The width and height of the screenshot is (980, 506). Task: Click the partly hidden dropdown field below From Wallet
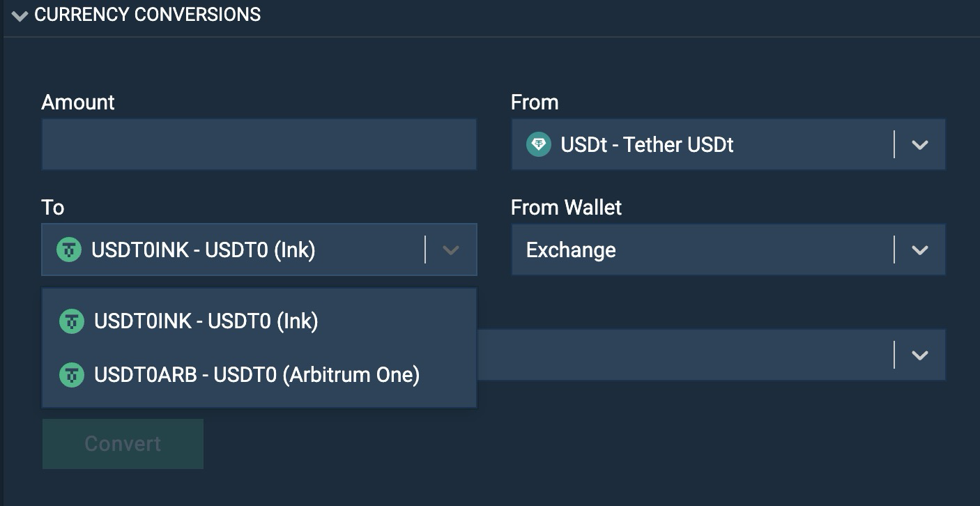pyautogui.click(x=711, y=355)
